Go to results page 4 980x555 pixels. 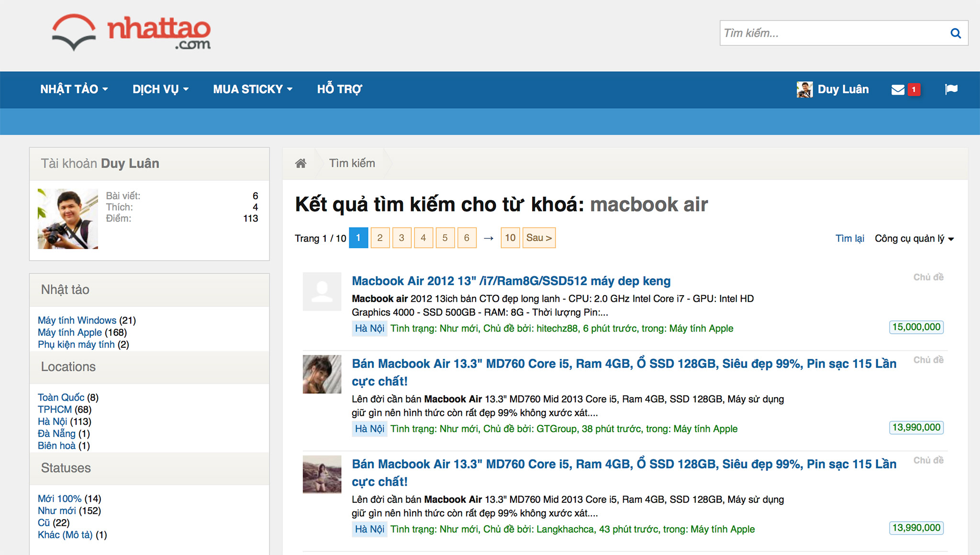tap(423, 238)
